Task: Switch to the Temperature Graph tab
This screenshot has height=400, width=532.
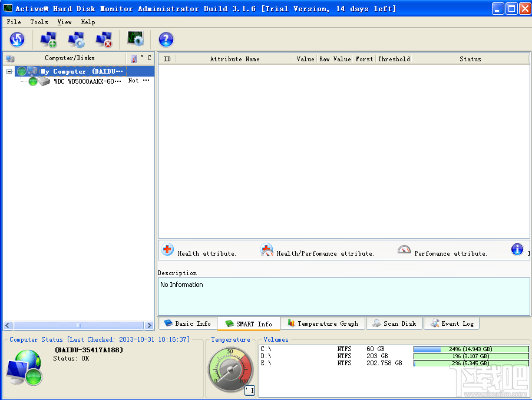Action: 323,323
